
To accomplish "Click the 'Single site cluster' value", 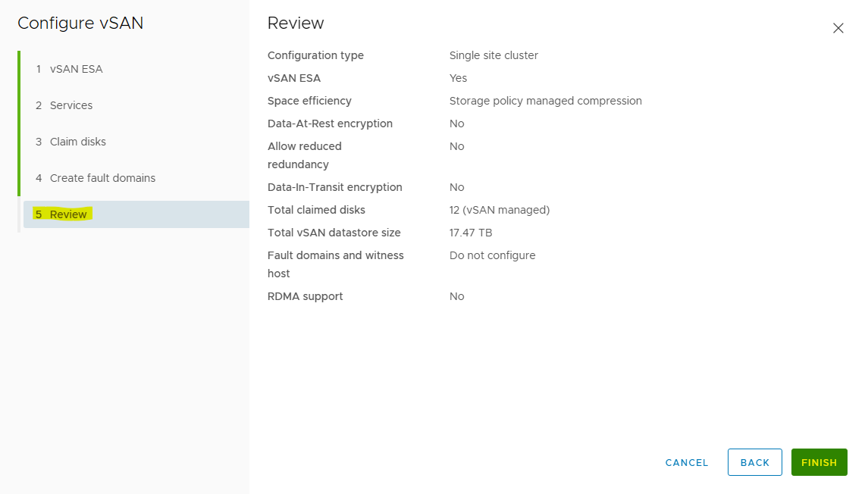I will click(494, 55).
